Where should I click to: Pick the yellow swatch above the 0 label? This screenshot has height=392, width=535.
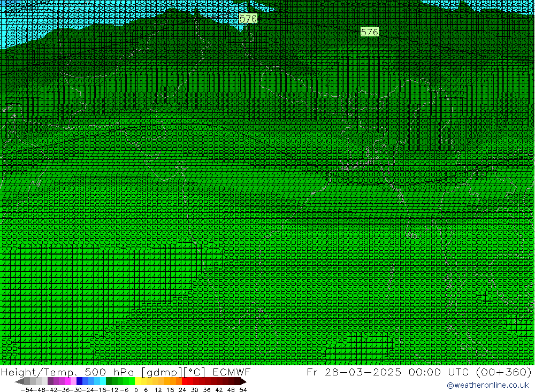point(138,381)
